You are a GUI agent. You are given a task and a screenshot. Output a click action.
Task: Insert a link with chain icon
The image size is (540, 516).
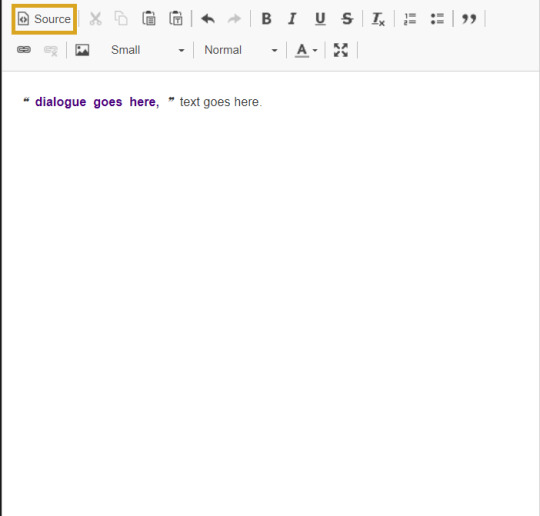point(24,50)
